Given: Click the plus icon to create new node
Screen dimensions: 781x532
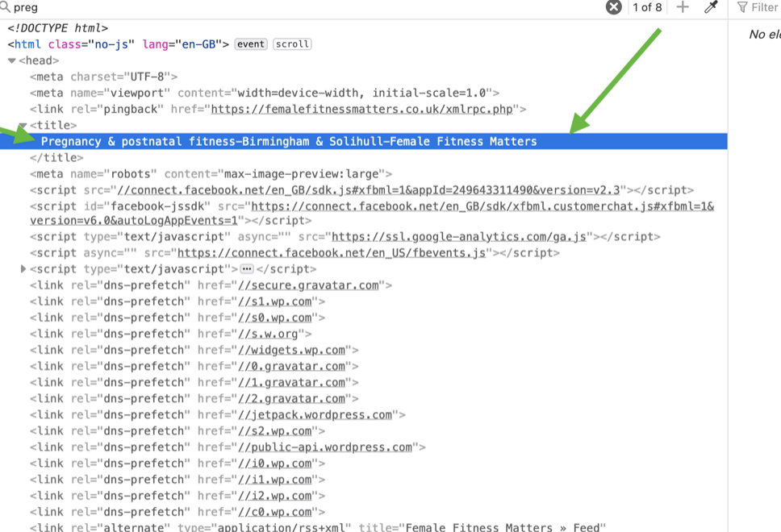Looking at the screenshot, I should [683, 7].
